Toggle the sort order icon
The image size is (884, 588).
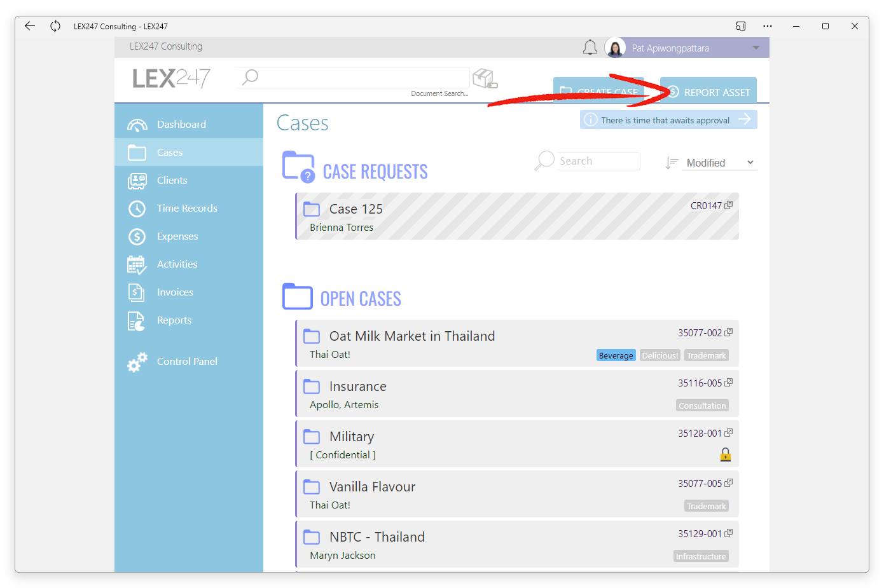pos(672,163)
